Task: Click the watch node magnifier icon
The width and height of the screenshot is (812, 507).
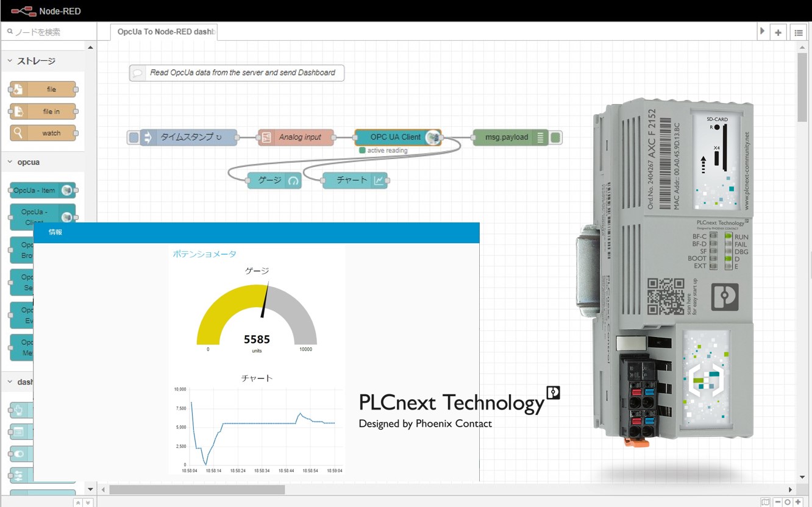Action: pyautogui.click(x=18, y=133)
